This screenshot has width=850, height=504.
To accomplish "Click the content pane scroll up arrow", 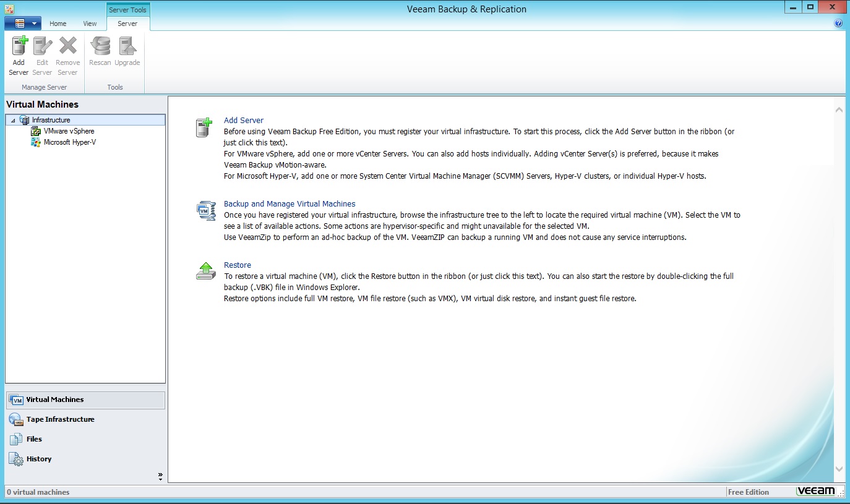I will pos(839,110).
